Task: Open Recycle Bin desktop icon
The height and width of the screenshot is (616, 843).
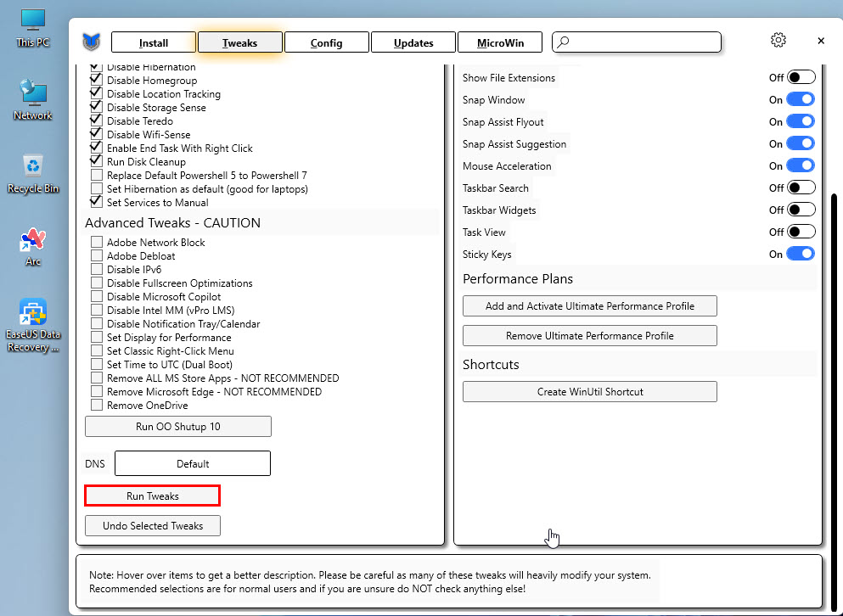Action: (x=33, y=173)
